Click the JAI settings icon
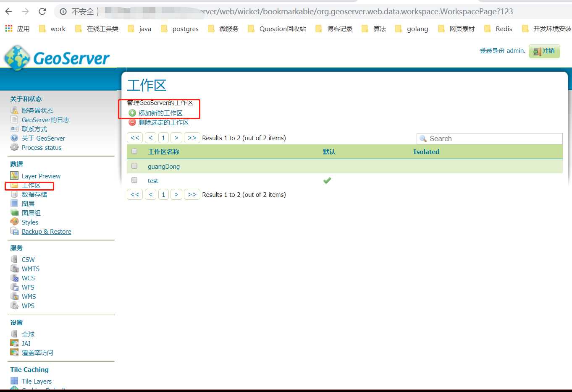The height and width of the screenshot is (392, 572). pos(14,343)
